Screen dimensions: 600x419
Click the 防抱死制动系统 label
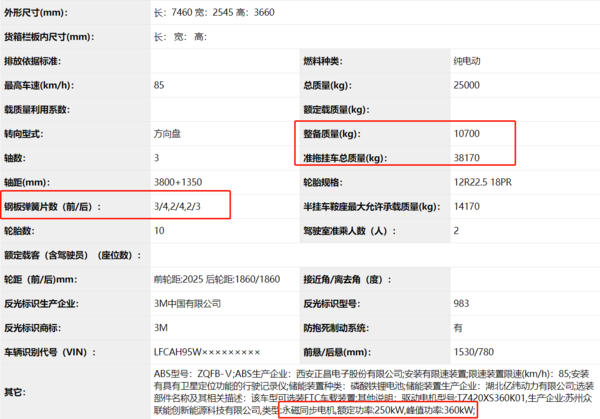[340, 327]
